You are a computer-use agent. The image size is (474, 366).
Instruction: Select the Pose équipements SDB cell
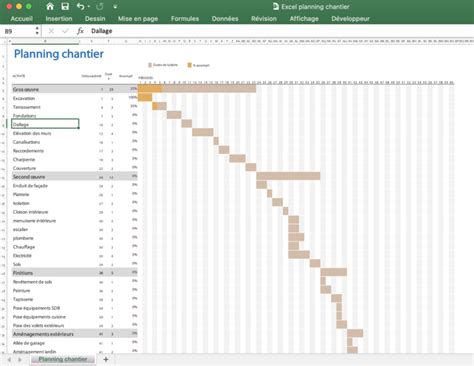[x=45, y=308]
